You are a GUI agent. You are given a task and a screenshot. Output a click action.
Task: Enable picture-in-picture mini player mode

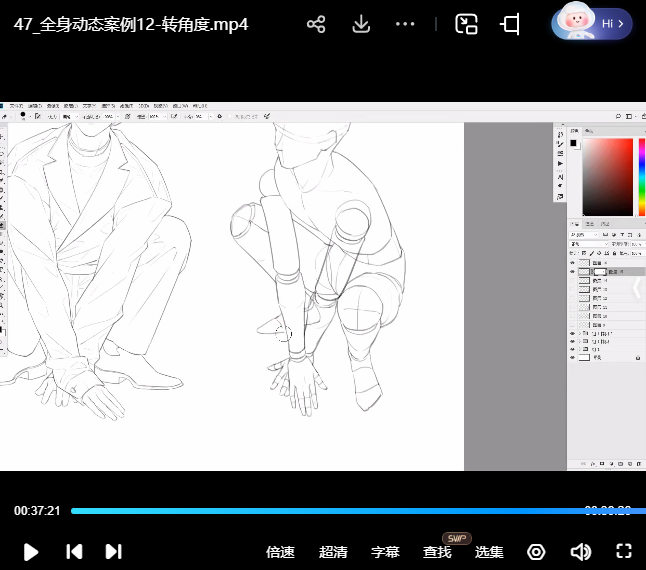tap(466, 25)
